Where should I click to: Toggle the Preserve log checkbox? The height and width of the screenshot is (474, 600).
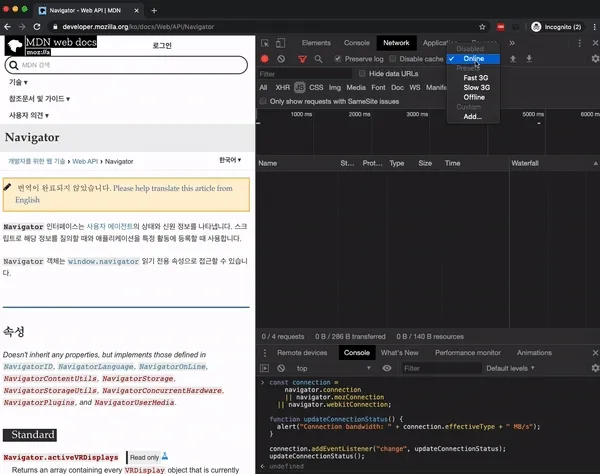(x=338, y=59)
